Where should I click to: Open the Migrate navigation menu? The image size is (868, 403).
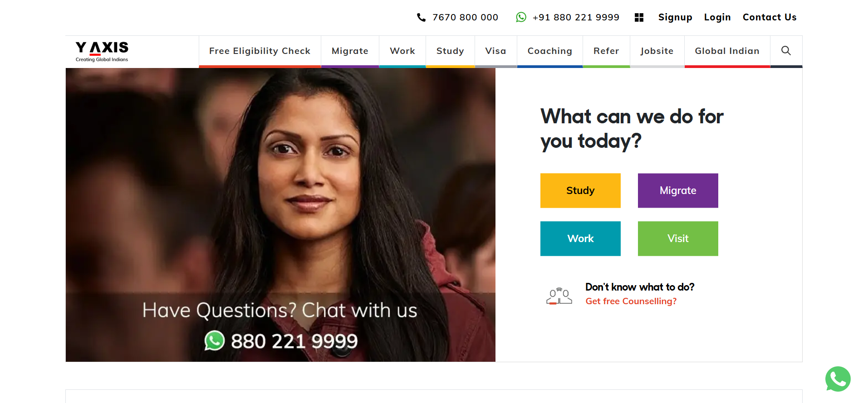350,51
